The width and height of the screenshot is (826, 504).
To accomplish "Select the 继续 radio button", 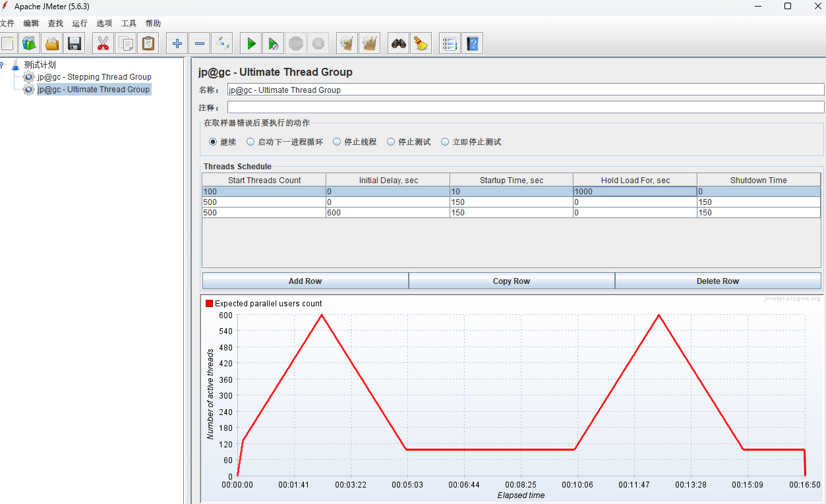I will coord(213,142).
